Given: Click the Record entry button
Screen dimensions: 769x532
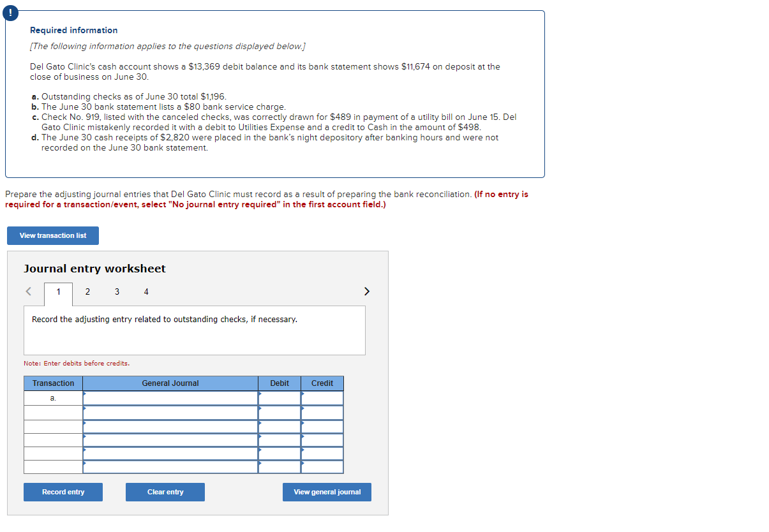Looking at the screenshot, I should point(63,492).
